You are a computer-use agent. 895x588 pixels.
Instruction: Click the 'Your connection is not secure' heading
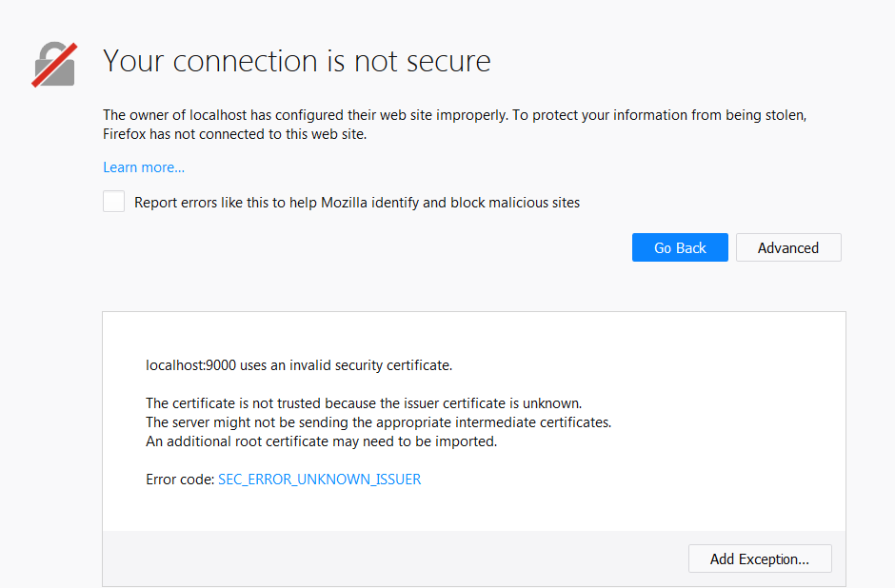(x=297, y=61)
